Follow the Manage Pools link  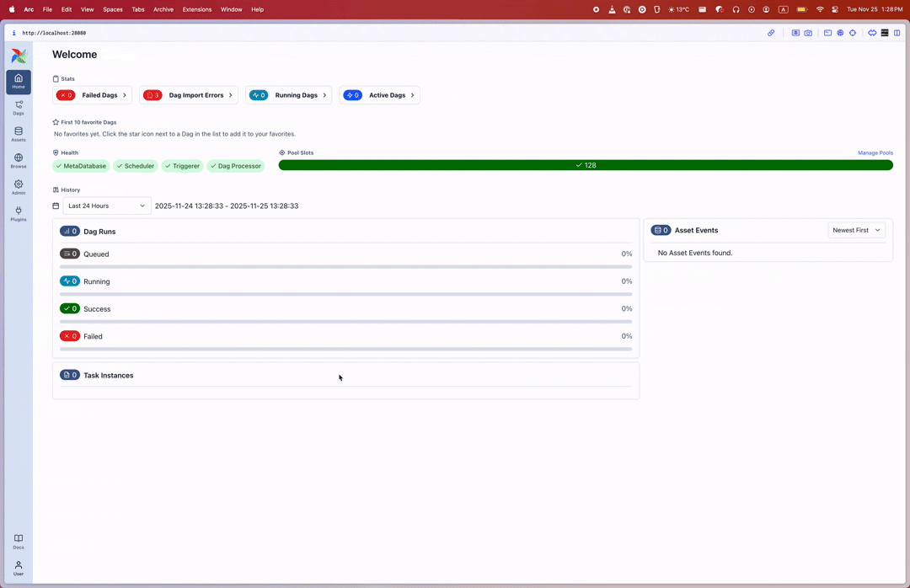pos(875,152)
